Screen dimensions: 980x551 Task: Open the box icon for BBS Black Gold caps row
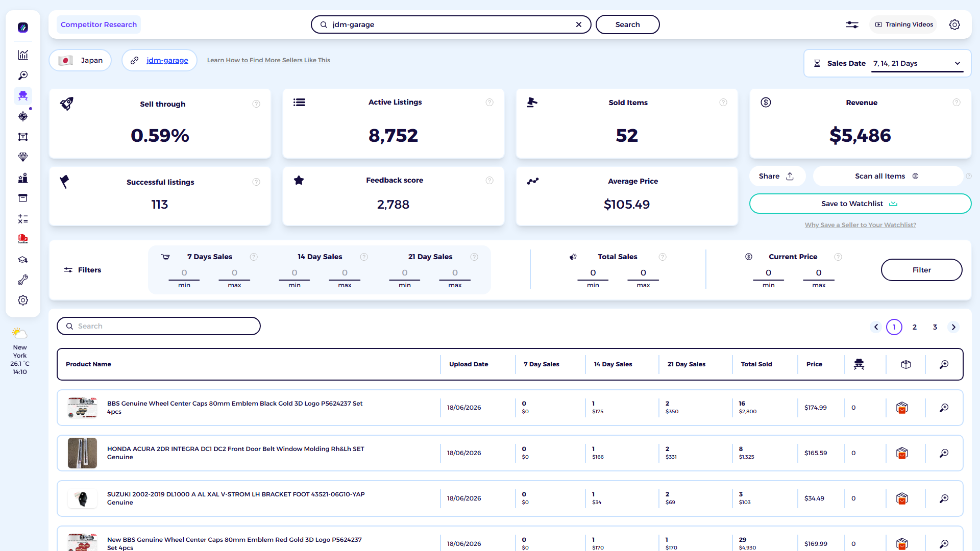coord(902,408)
